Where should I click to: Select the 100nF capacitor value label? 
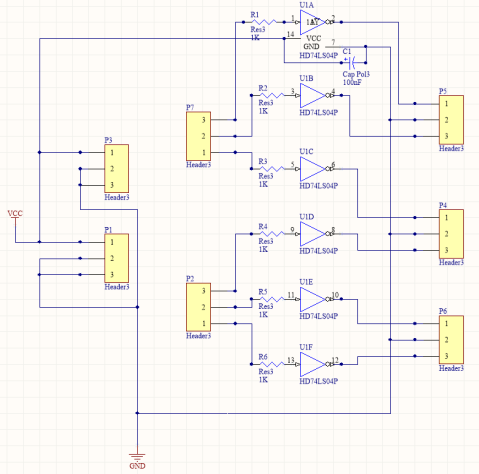[x=352, y=82]
